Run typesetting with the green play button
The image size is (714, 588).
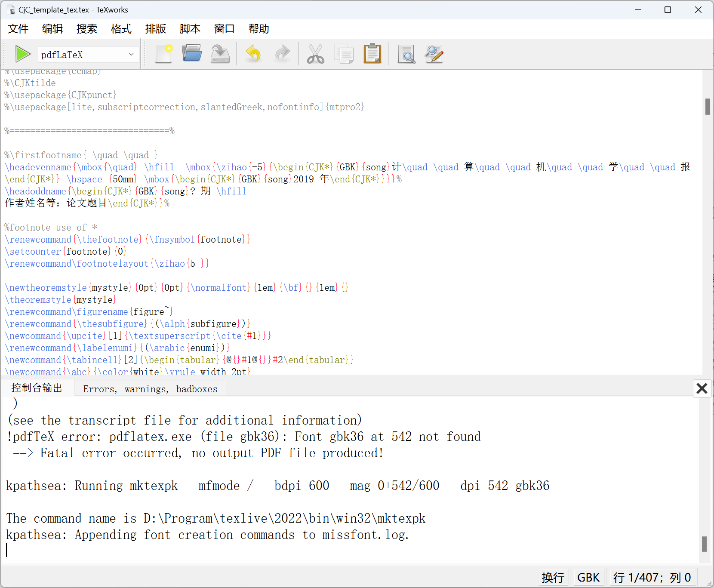[x=23, y=54]
